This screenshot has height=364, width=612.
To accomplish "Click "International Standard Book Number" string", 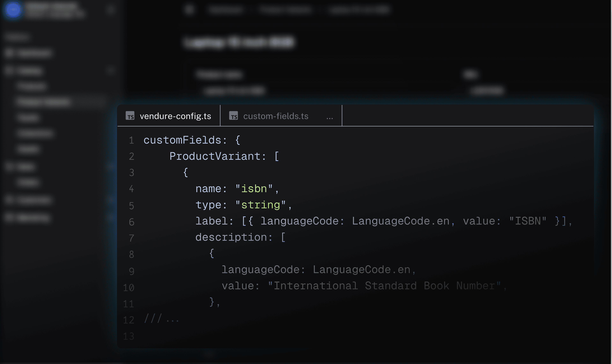I will point(384,286).
